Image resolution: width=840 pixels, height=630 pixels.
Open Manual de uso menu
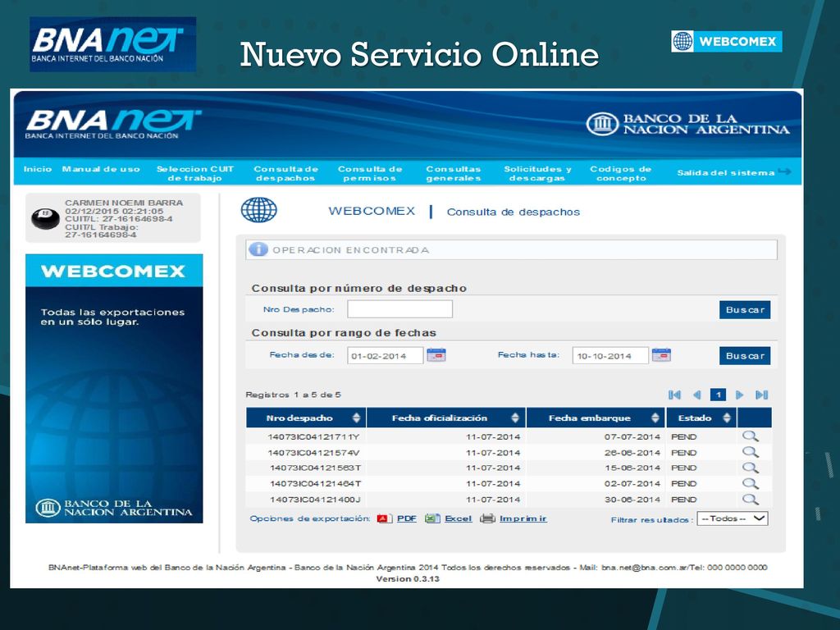pyautogui.click(x=101, y=169)
